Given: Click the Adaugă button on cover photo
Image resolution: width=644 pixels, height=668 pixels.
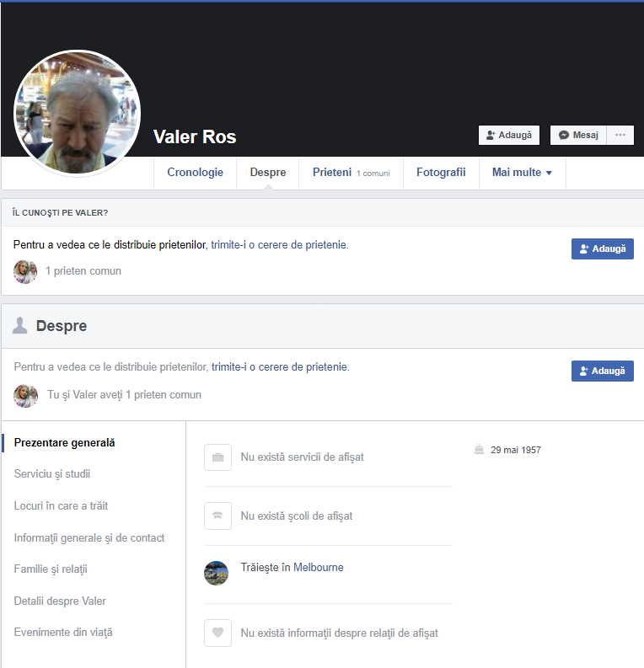Looking at the screenshot, I should click(x=509, y=135).
